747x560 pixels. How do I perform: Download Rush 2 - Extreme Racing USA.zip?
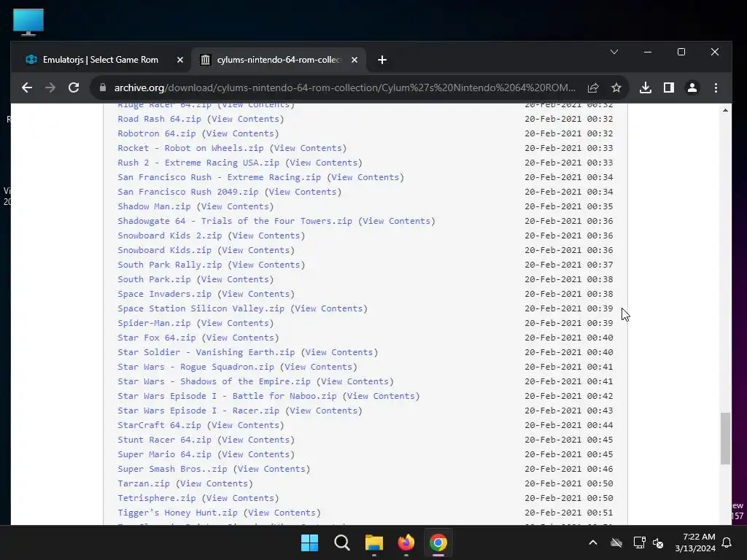click(198, 163)
